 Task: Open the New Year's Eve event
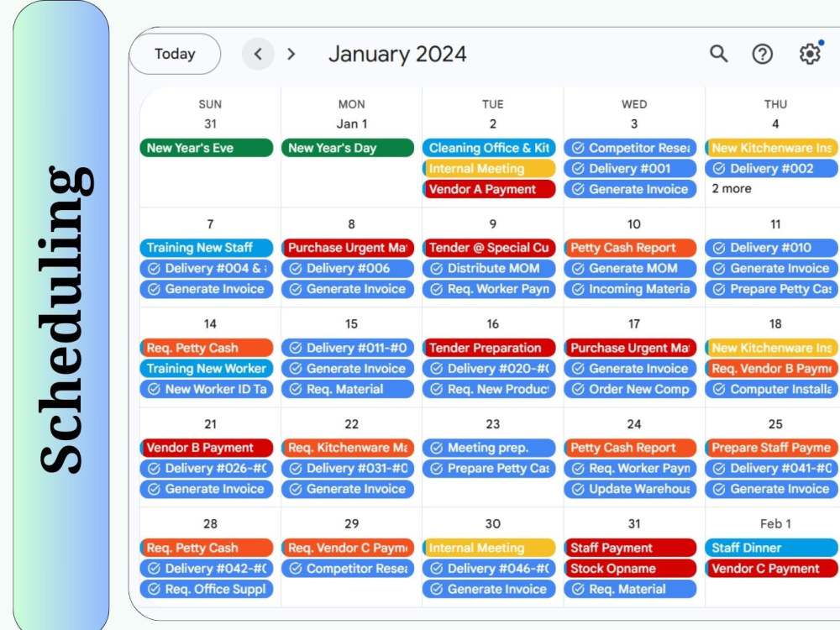click(x=207, y=148)
